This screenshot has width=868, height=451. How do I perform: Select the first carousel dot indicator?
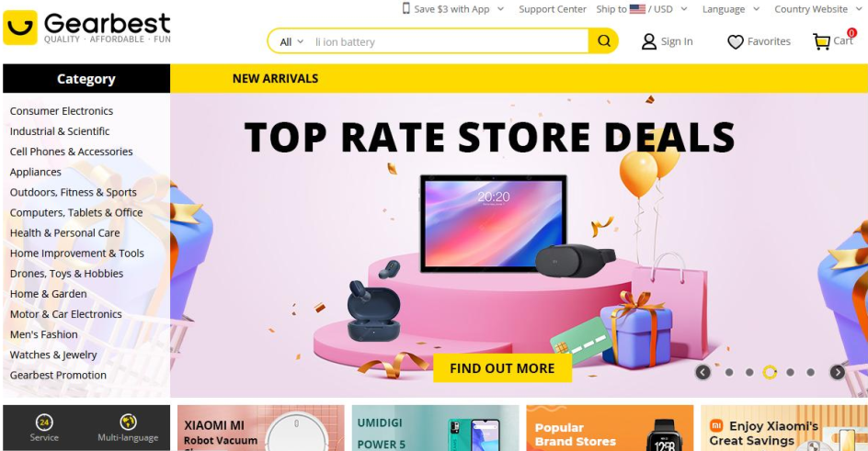[x=729, y=373]
